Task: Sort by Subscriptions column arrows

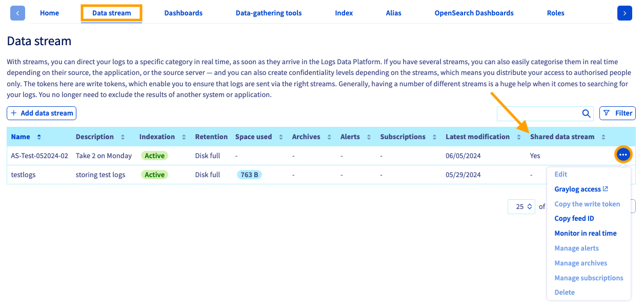Action: pyautogui.click(x=434, y=137)
